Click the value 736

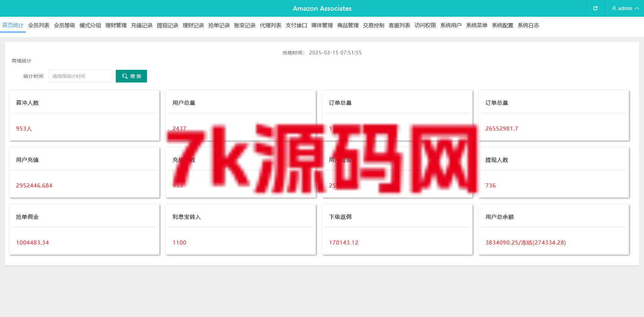coord(491,186)
